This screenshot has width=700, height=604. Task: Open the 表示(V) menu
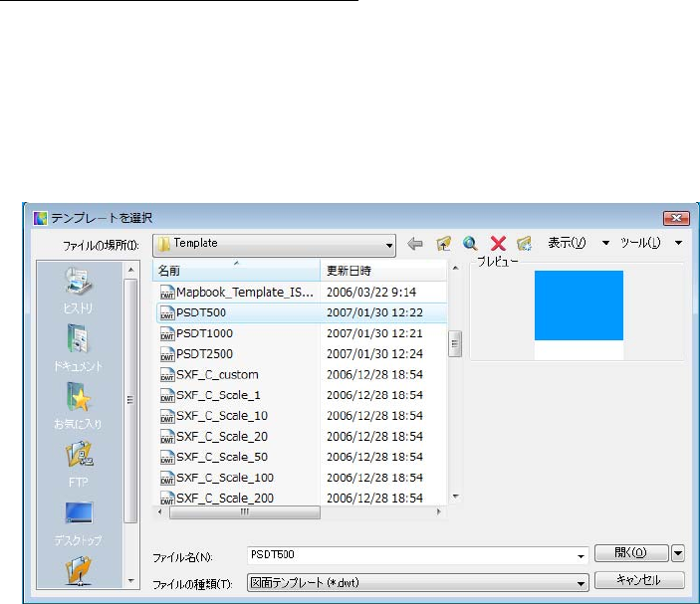point(567,243)
